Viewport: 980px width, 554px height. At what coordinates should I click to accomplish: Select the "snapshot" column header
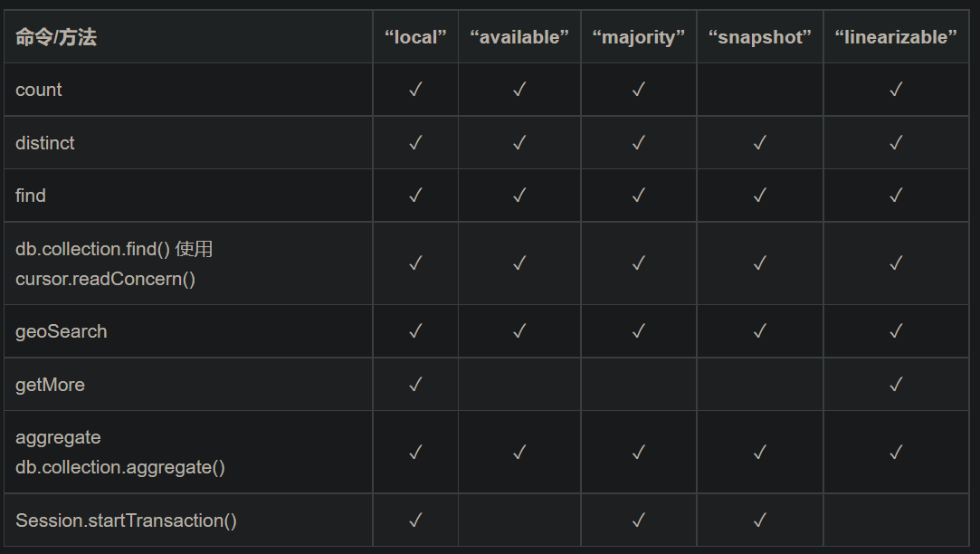[x=760, y=37]
